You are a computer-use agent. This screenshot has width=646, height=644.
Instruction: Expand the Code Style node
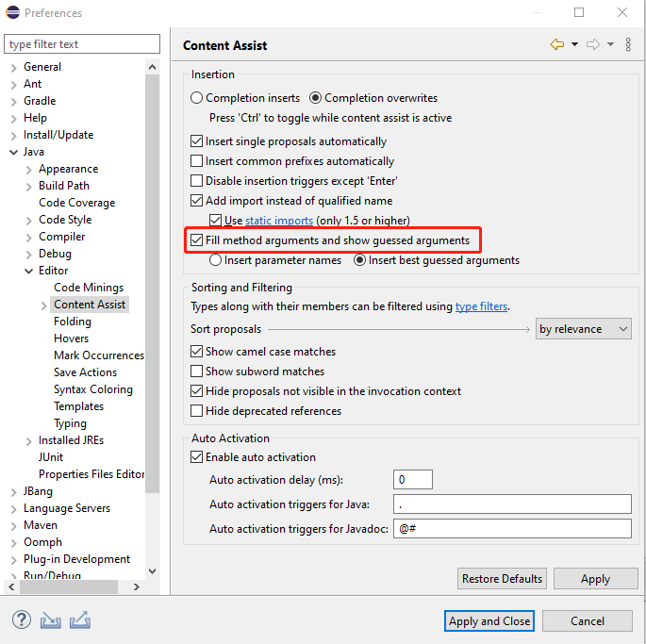(x=29, y=221)
